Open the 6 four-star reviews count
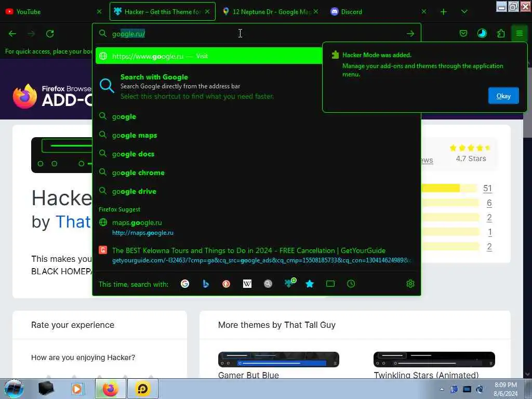Image resolution: width=532 pixels, height=399 pixels. (489, 203)
